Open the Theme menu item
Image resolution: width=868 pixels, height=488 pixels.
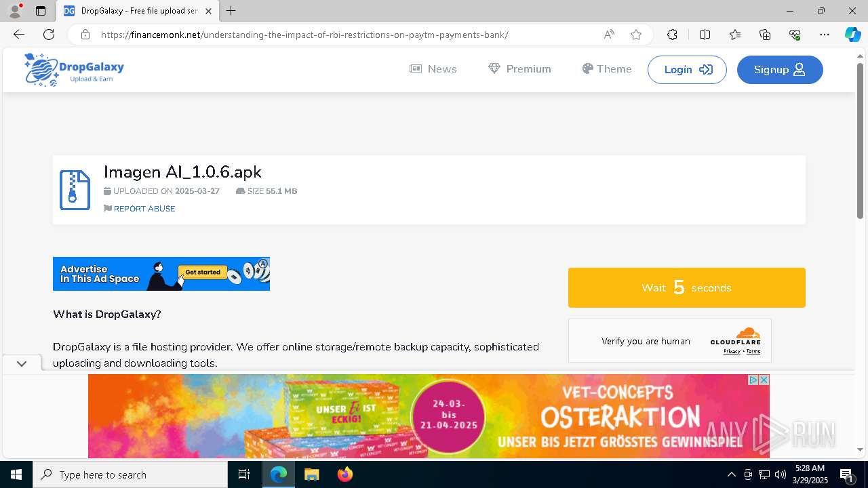607,69
